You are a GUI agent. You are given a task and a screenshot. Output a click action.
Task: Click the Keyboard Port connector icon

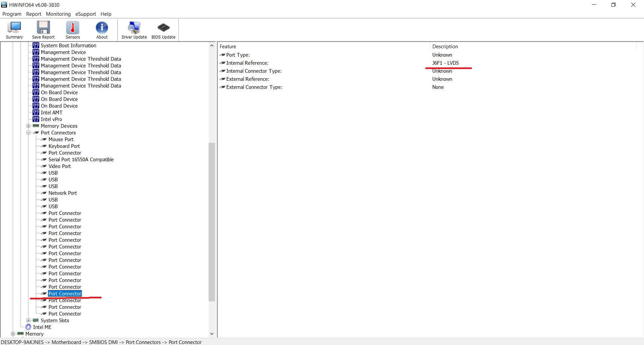pyautogui.click(x=44, y=146)
